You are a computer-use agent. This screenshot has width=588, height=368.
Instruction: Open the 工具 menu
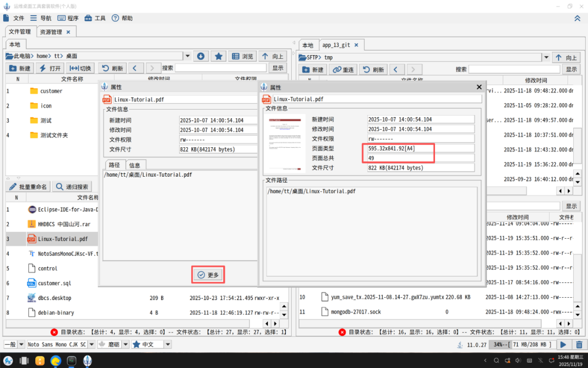pyautogui.click(x=95, y=18)
